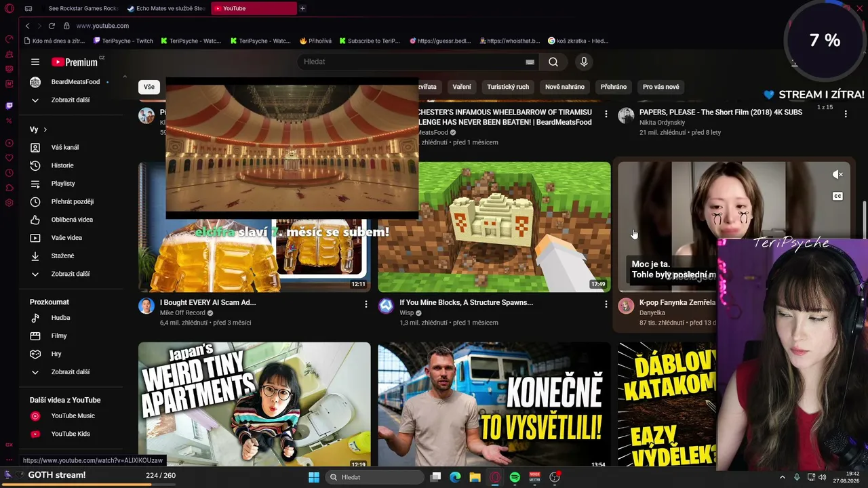Open the Mike Off Record channel link
This screenshot has height=488, width=868.
pos(182,313)
